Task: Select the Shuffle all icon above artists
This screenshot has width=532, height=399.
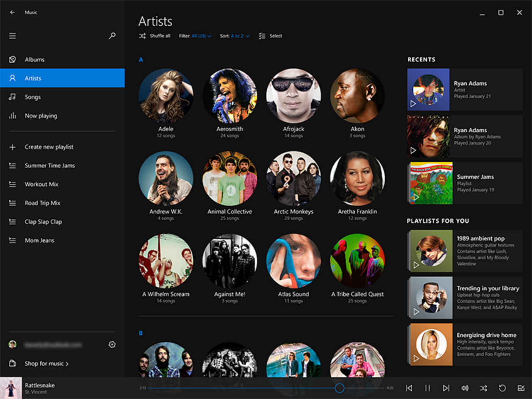Action: (141, 36)
